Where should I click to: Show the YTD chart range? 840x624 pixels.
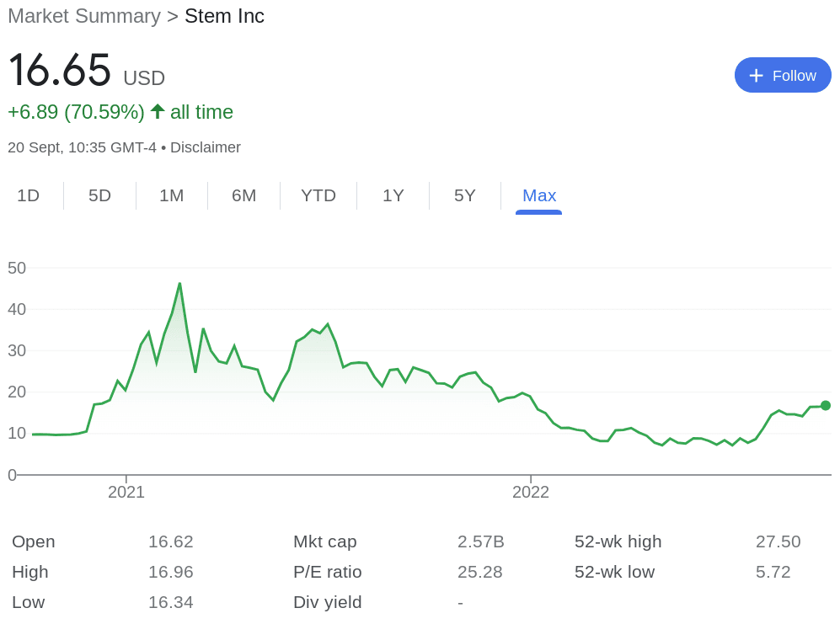318,195
